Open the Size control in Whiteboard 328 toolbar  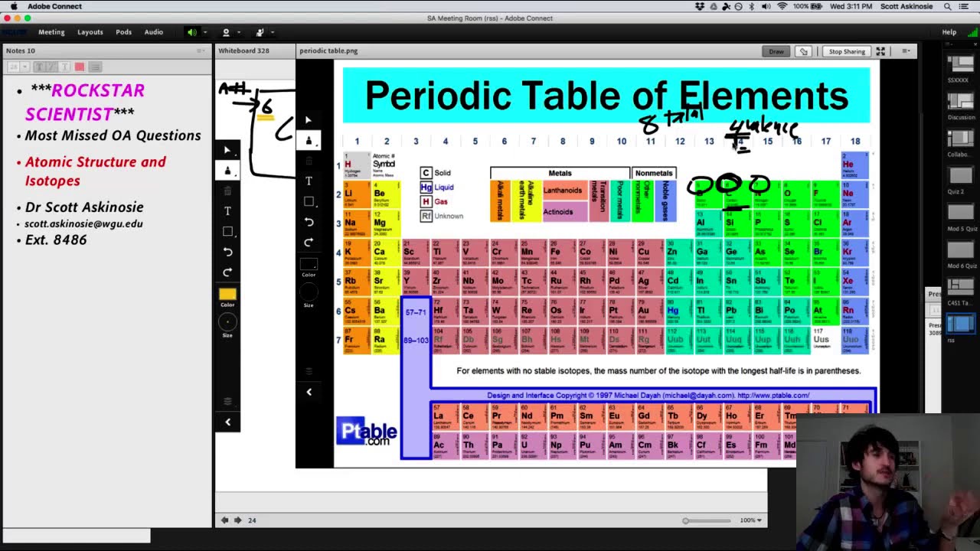pos(227,322)
